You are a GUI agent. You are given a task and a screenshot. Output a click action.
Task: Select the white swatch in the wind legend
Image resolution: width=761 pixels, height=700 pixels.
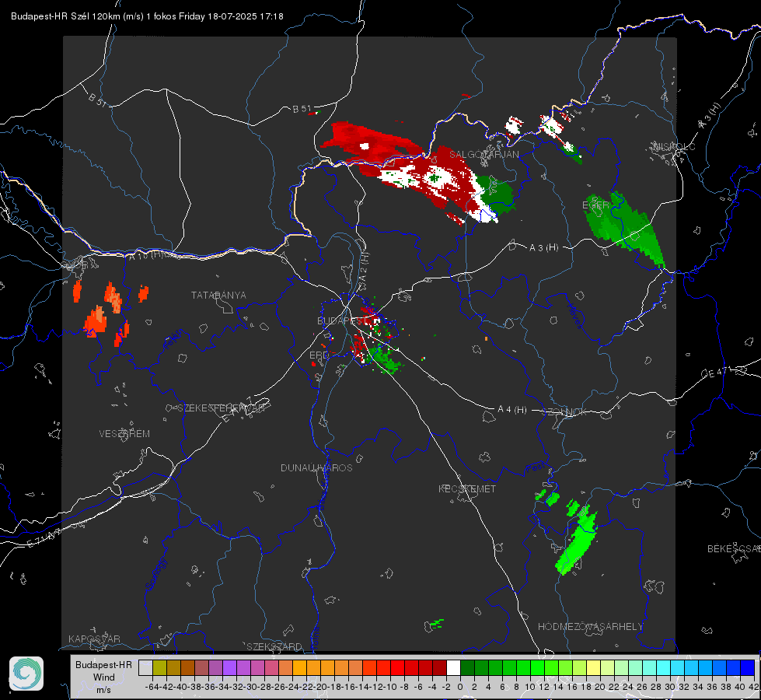(x=453, y=668)
